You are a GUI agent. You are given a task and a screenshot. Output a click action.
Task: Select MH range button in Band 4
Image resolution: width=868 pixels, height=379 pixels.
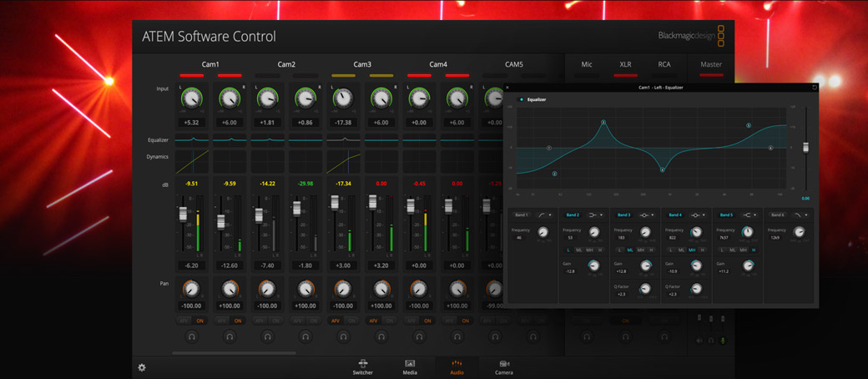point(692,250)
